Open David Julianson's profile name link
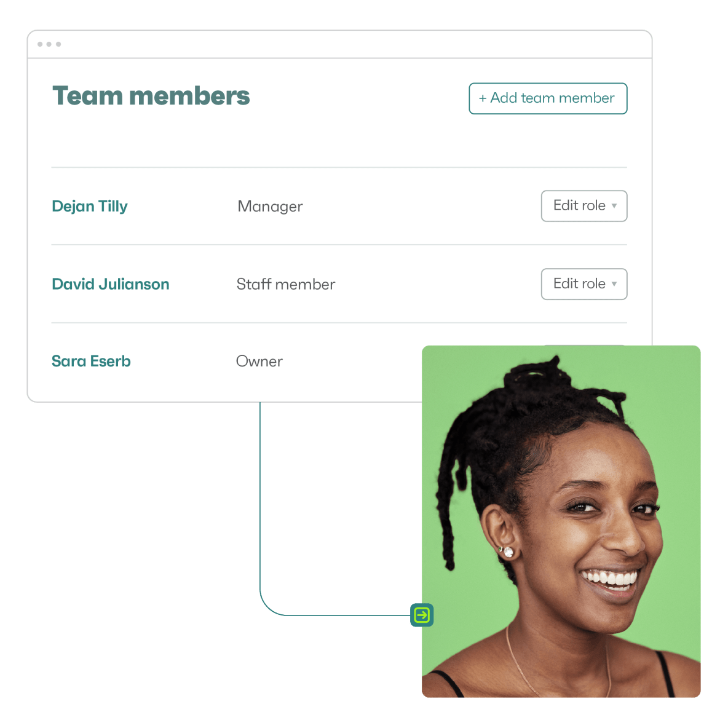 click(111, 283)
